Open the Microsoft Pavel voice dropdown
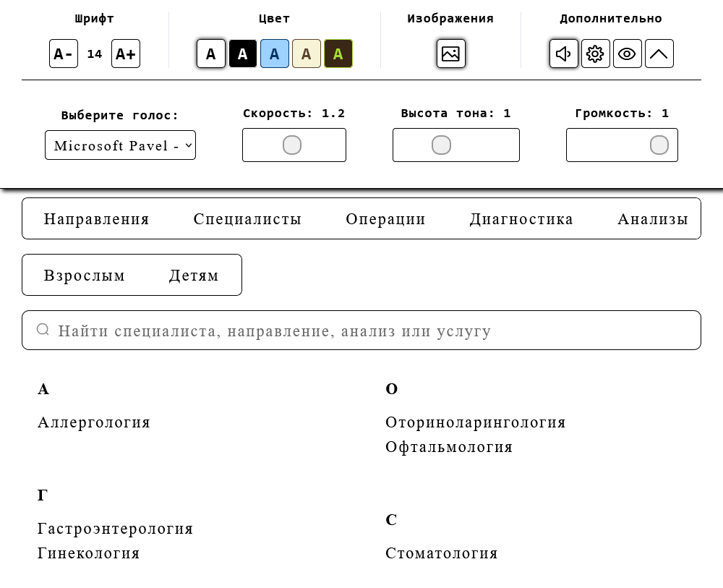723x588 pixels. [x=120, y=145]
